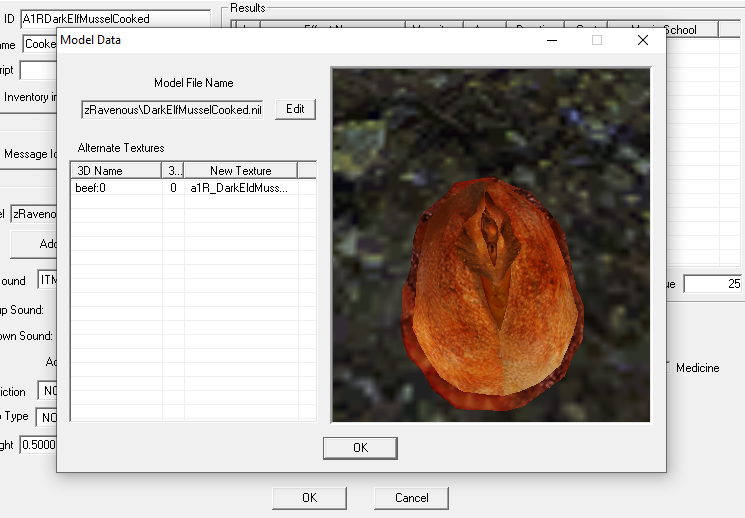Close the Model Data dialog
Screen dimensions: 745x518
643,40
